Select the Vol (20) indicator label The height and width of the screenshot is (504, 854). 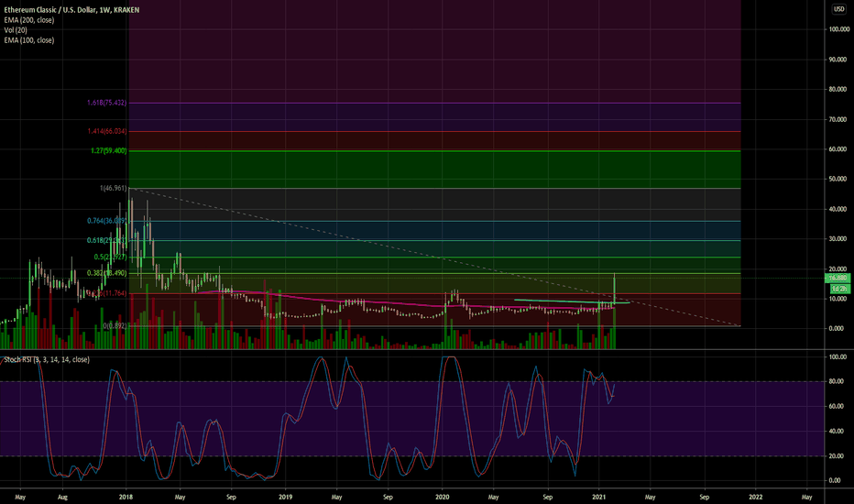click(x=16, y=30)
